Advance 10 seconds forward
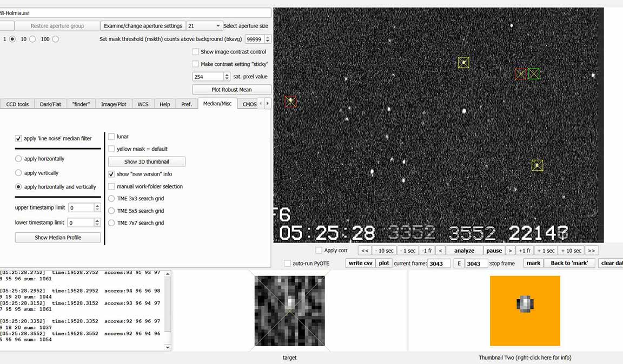The height and width of the screenshot is (364, 623). click(x=571, y=251)
